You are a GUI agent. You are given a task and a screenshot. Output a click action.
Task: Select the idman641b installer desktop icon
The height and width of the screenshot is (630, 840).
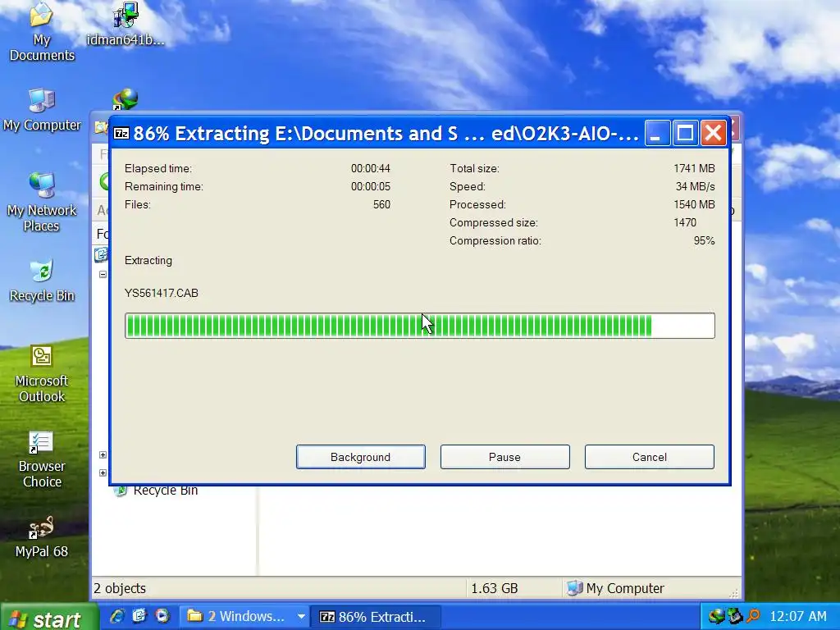click(126, 24)
